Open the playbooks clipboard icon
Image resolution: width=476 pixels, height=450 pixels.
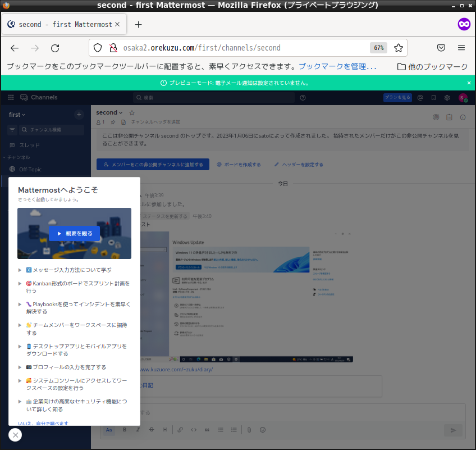pos(449,117)
